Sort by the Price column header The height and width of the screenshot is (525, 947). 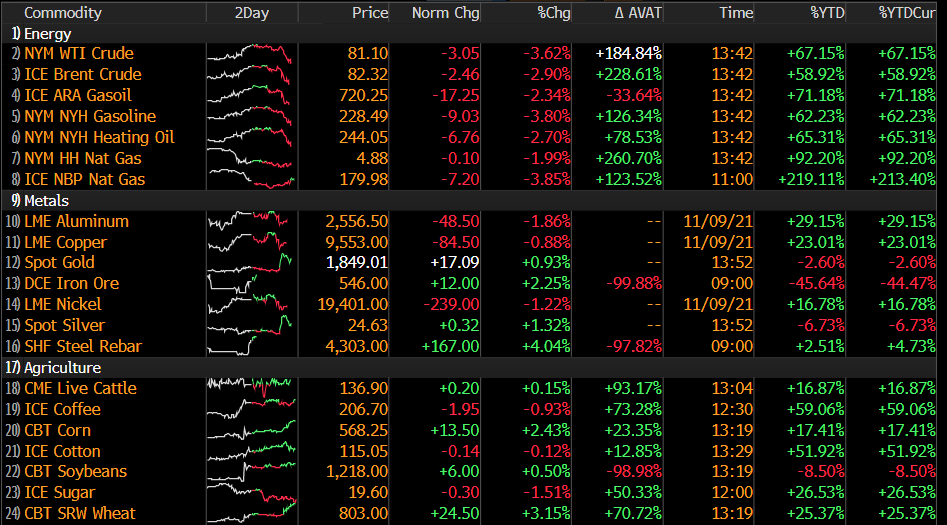tap(370, 13)
